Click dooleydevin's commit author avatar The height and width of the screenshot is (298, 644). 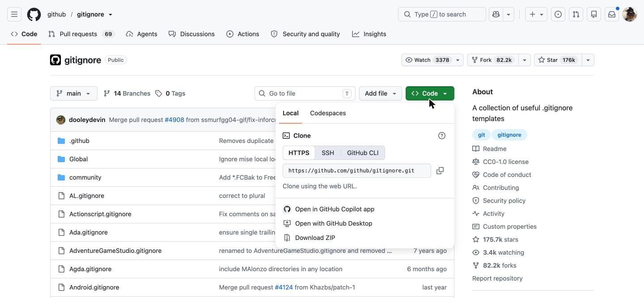click(x=61, y=120)
